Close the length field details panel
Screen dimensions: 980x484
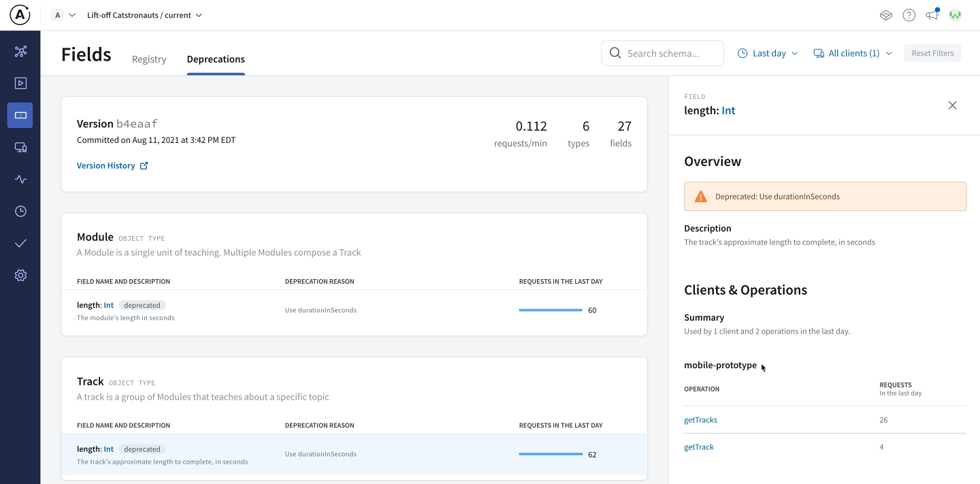tap(952, 105)
